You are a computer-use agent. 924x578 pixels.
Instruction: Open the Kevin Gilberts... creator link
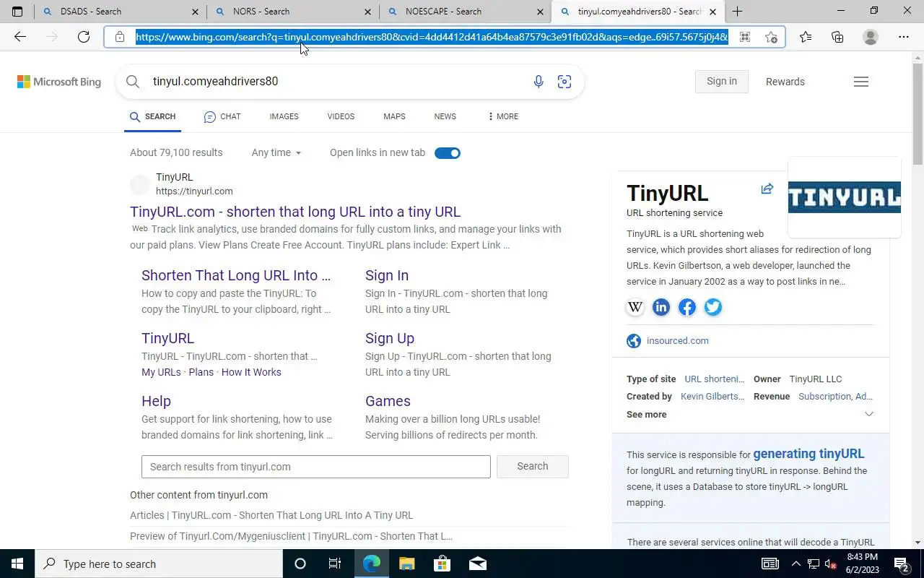(712, 397)
